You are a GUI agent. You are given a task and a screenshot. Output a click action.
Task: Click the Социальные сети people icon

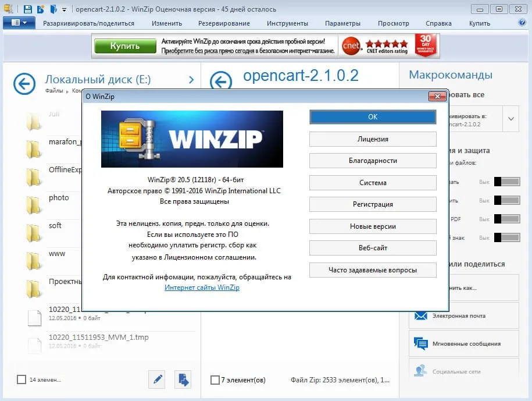420,370
